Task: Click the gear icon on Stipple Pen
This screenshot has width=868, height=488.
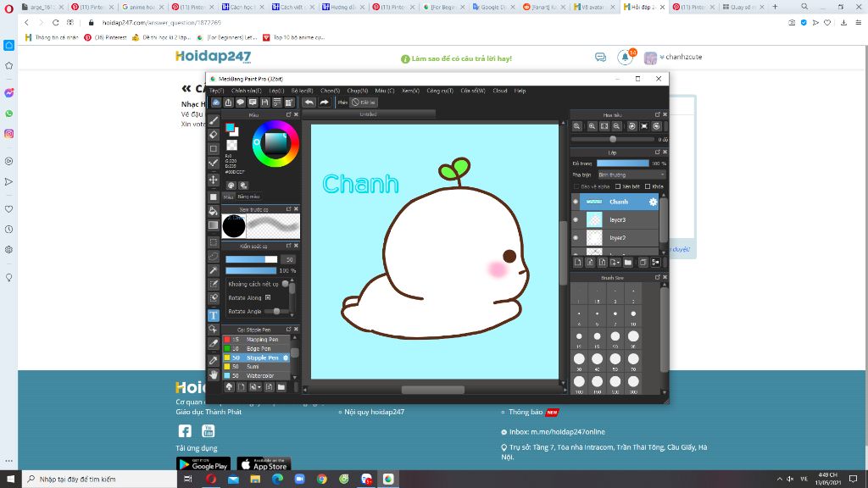Action: 286,358
